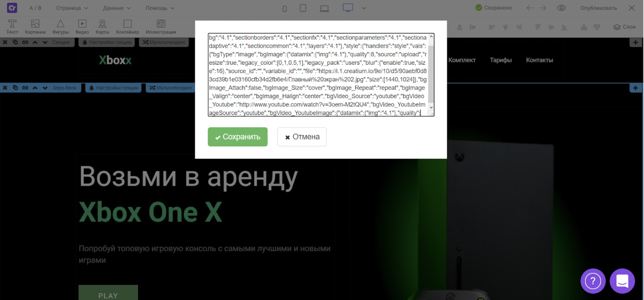Screen dimensions: 644x300
Task: Open the purple help question button
Action: point(593,281)
